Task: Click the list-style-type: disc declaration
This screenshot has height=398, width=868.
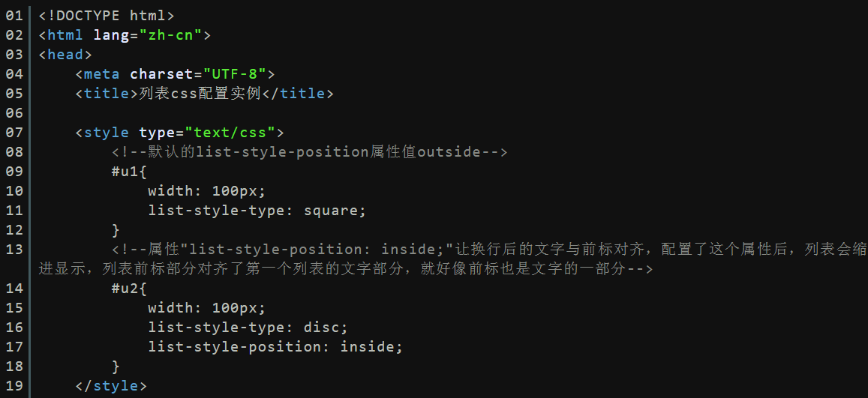Action: tap(248, 328)
